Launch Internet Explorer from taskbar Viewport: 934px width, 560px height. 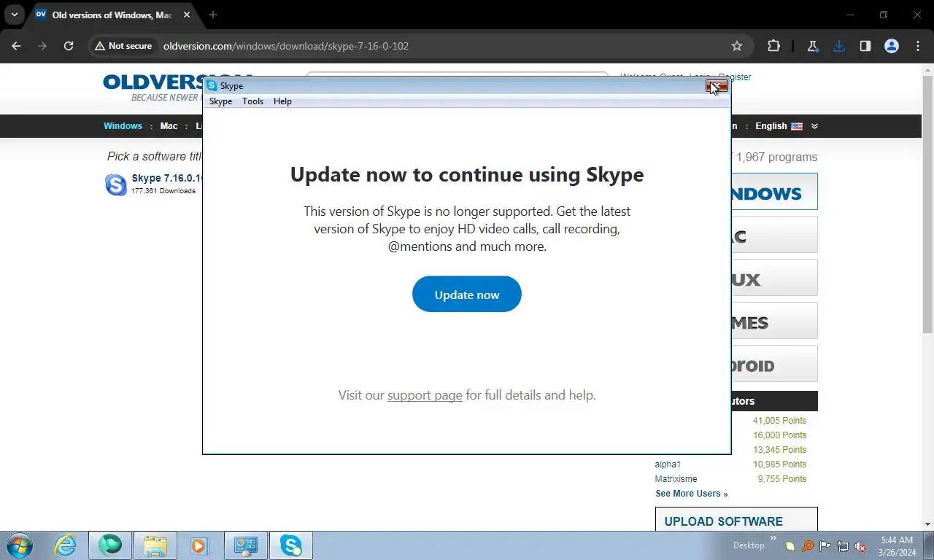66,545
